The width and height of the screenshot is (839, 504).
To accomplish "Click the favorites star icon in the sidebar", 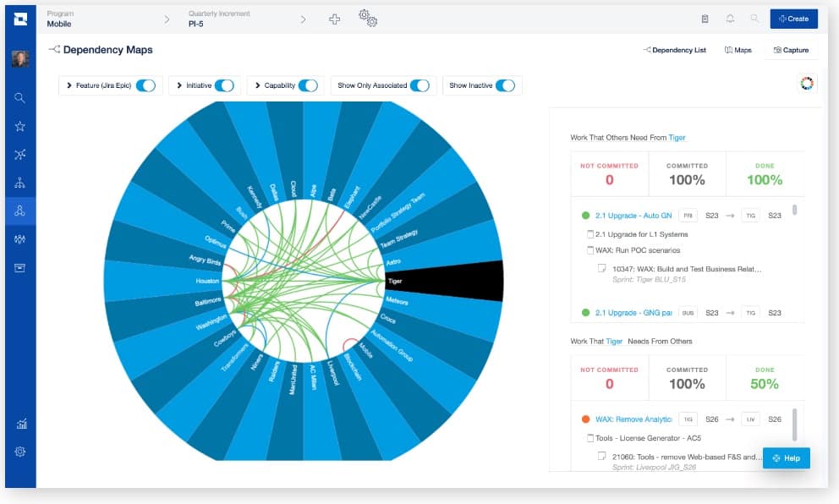I will point(19,125).
